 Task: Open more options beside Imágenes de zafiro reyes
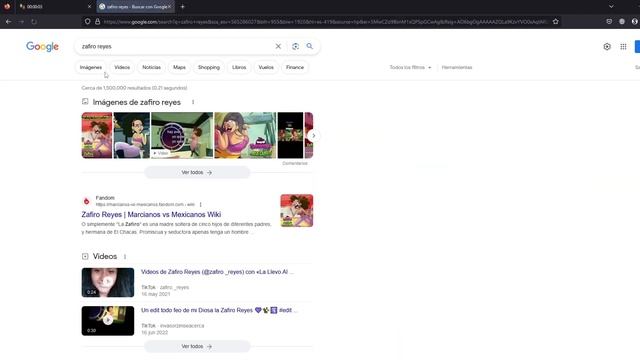(x=193, y=102)
